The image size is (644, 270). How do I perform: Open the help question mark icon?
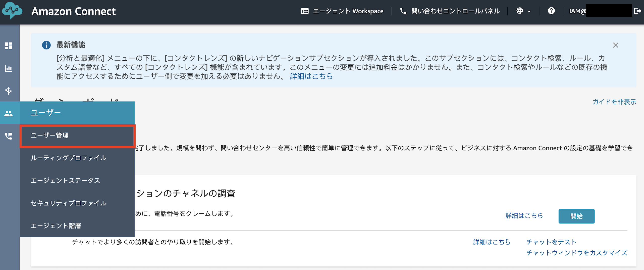(x=551, y=11)
